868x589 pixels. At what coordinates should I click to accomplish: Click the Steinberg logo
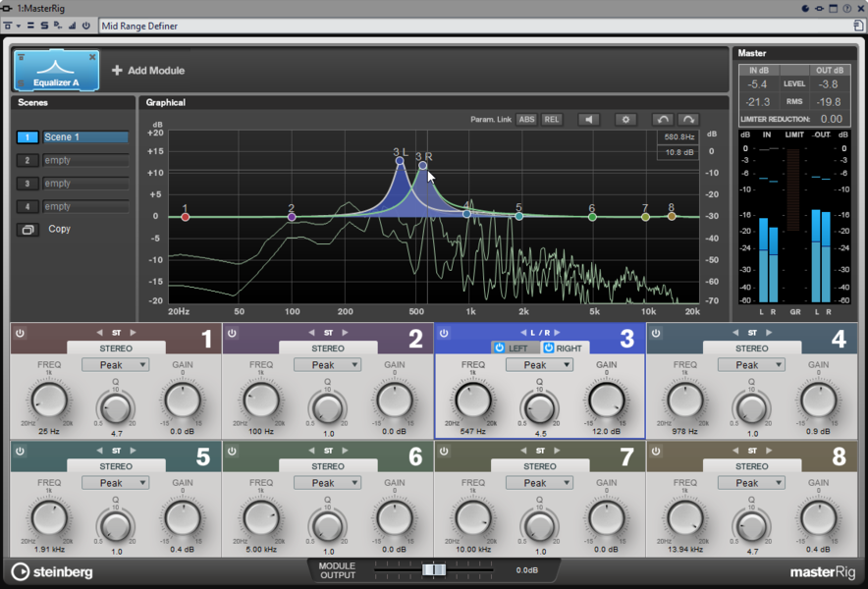pyautogui.click(x=52, y=572)
